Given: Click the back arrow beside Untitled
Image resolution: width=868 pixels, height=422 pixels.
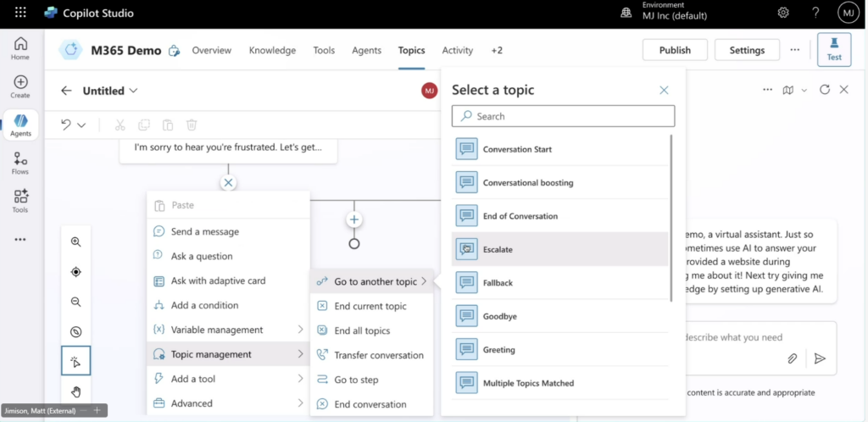Looking at the screenshot, I should coord(66,91).
